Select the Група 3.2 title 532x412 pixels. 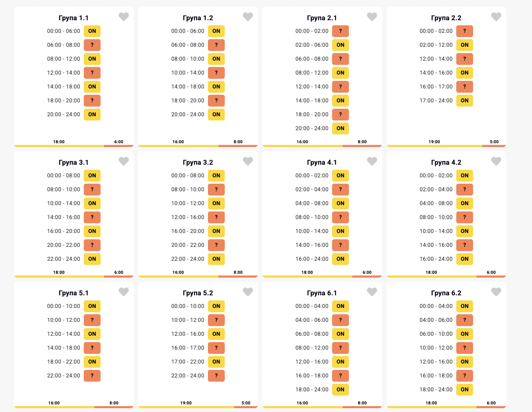click(198, 163)
